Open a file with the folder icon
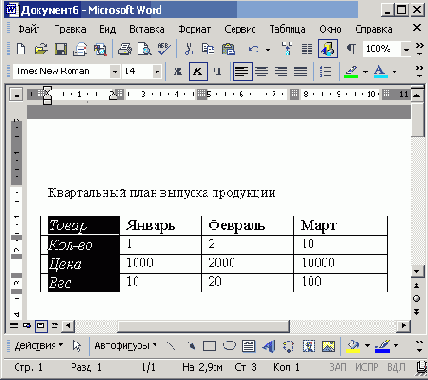This screenshot has height=380, width=428. [41, 49]
